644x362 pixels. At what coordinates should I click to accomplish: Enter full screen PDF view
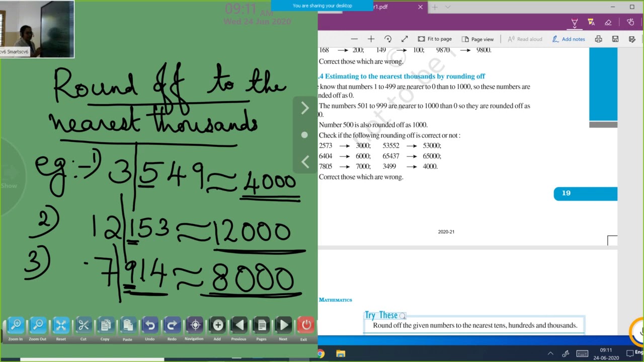(405, 39)
